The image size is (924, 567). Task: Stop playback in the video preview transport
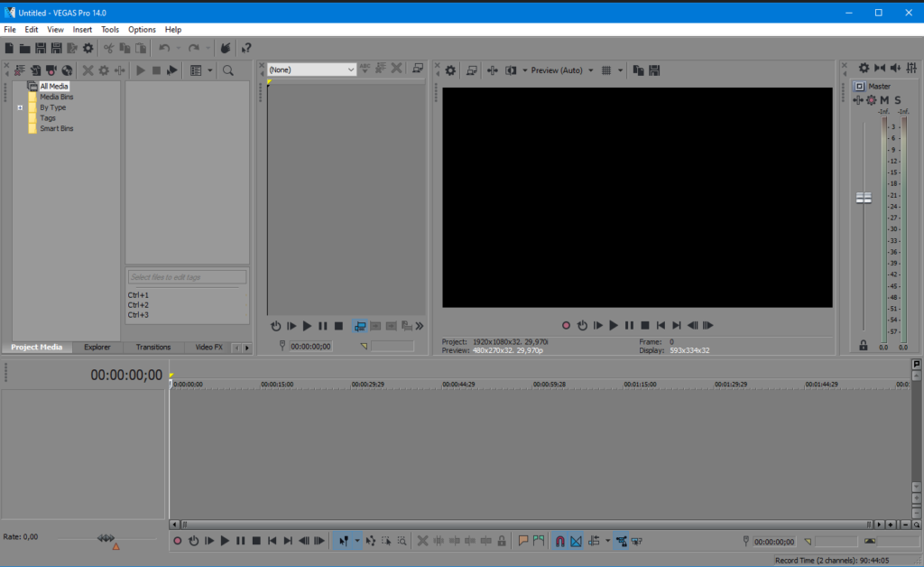click(x=645, y=325)
